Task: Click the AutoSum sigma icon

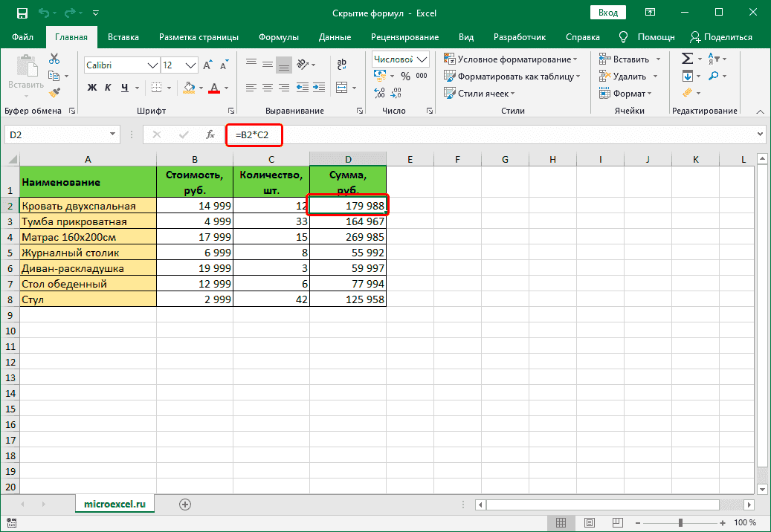Action: [687, 59]
